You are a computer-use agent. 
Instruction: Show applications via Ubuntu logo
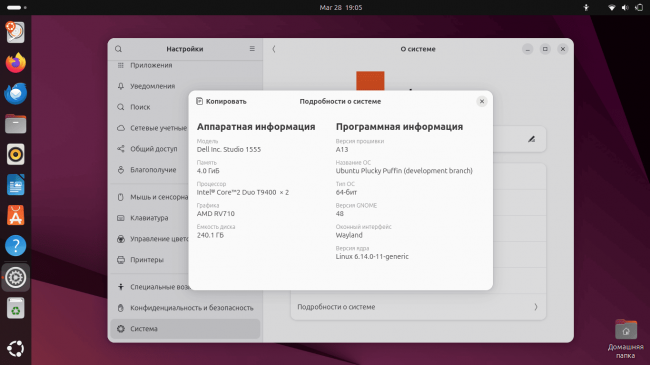tap(15, 348)
